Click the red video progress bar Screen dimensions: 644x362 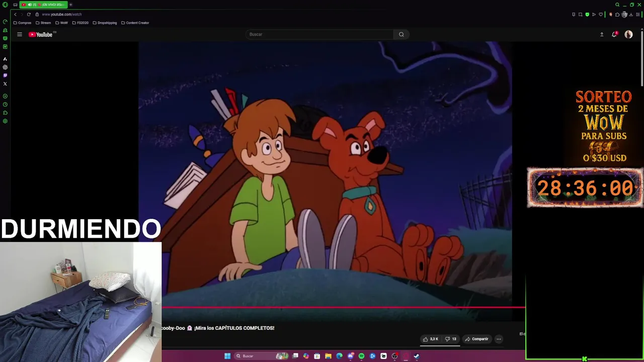point(344,307)
